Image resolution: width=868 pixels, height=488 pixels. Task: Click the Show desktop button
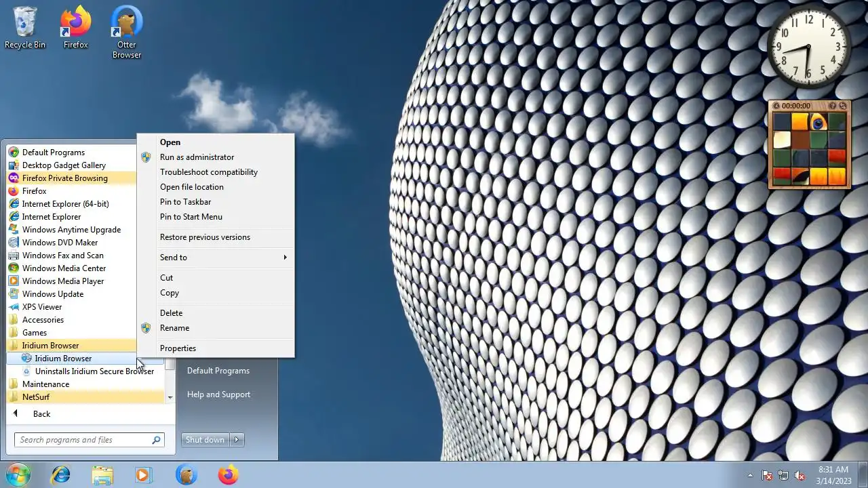863,475
